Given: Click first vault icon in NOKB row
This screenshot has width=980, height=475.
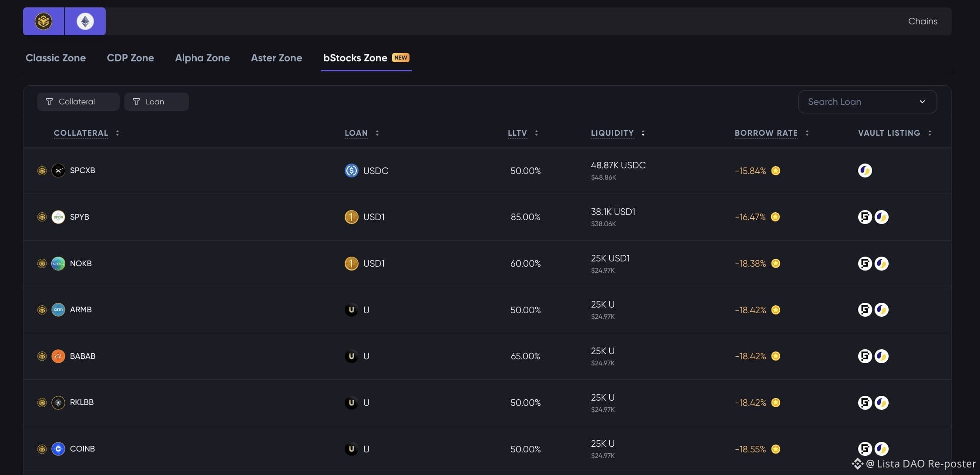Looking at the screenshot, I should (x=865, y=264).
